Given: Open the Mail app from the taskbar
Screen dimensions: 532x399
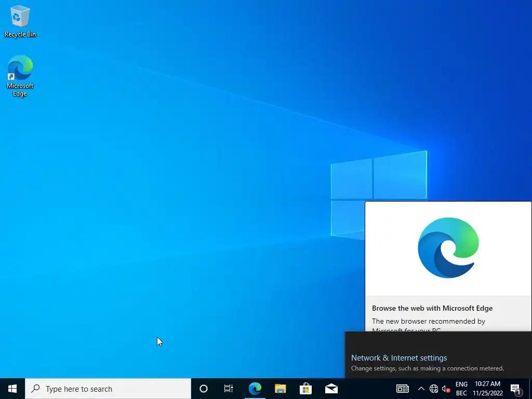Looking at the screenshot, I should 331,389.
